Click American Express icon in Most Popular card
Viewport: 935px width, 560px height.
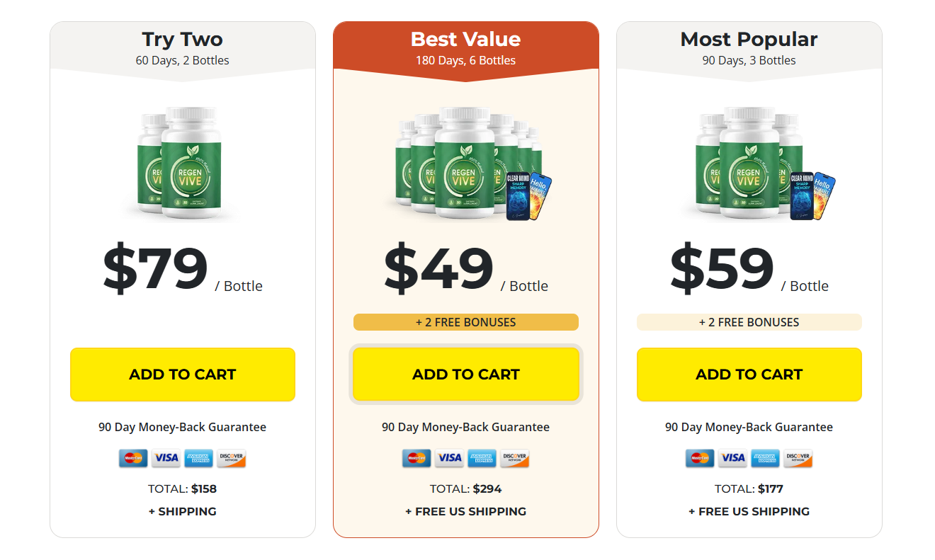[x=765, y=458]
